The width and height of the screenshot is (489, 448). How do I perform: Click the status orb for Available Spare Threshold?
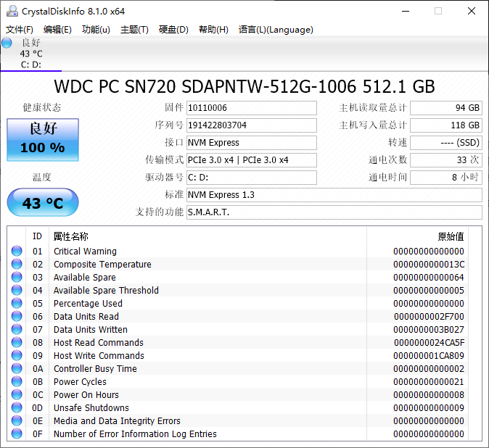tap(17, 291)
